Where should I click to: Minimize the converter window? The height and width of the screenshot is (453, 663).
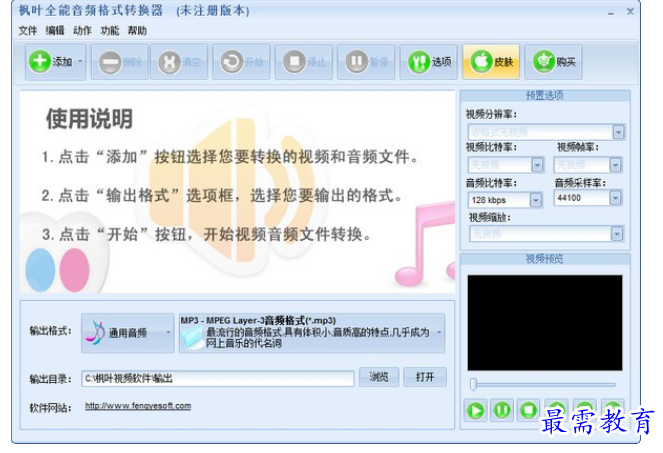coord(611,13)
